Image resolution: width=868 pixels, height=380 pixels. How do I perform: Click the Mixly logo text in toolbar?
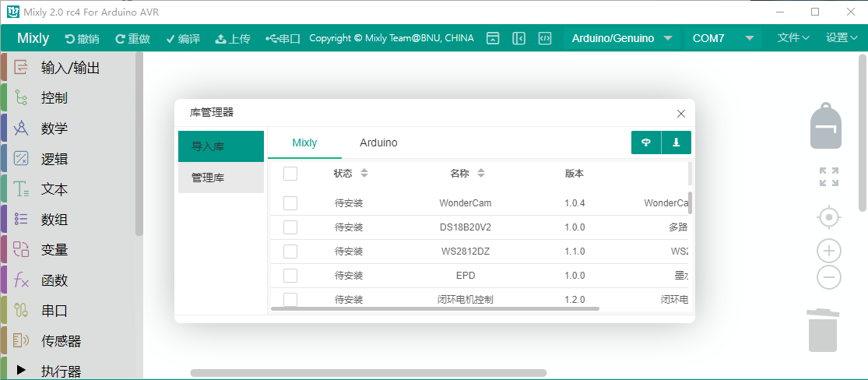tap(33, 38)
